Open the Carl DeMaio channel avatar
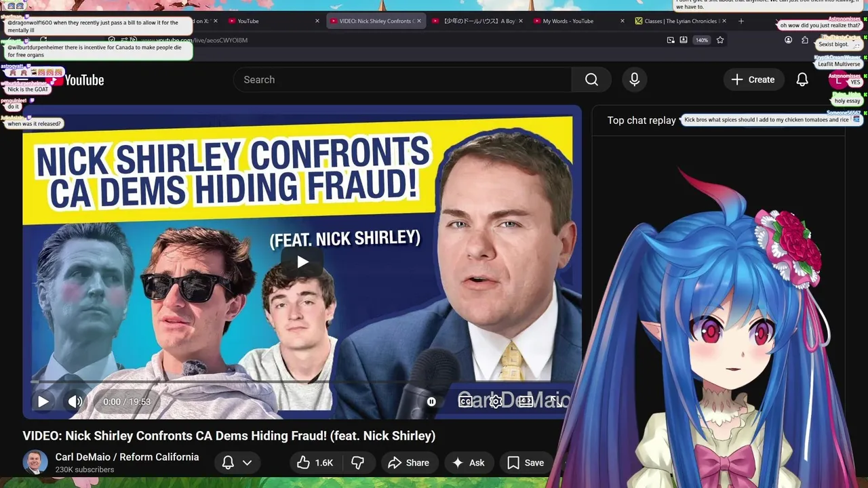The height and width of the screenshot is (488, 868). 35,462
